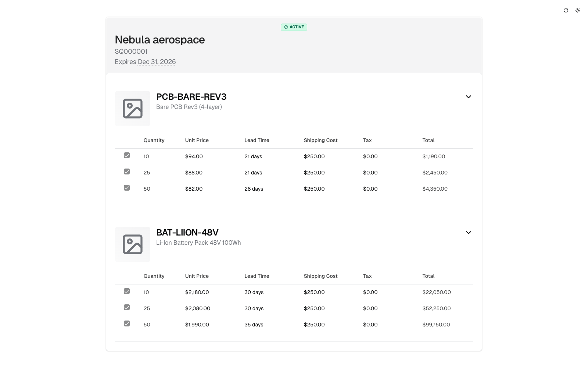This screenshot has width=588, height=368.
Task: Click the battery table Quantity header
Action: 154,276
